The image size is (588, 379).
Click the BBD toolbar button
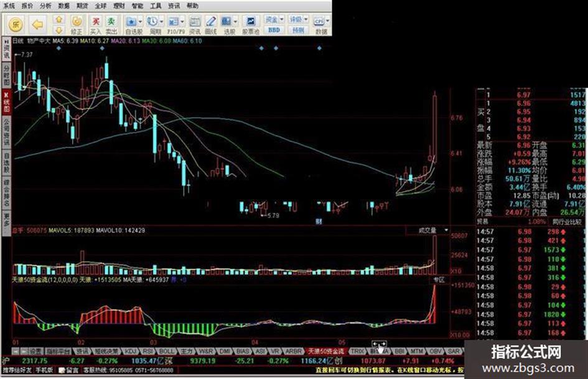274,30
